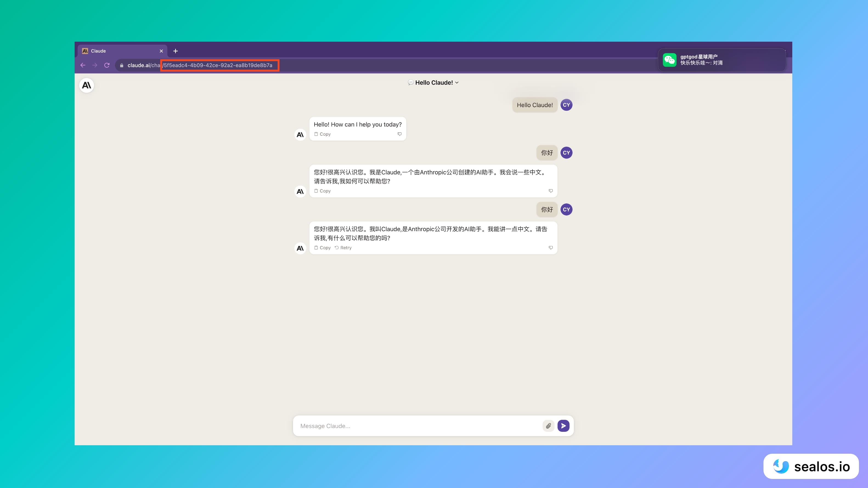Close the Claude browser tab
This screenshot has width=868, height=488.
click(x=161, y=51)
